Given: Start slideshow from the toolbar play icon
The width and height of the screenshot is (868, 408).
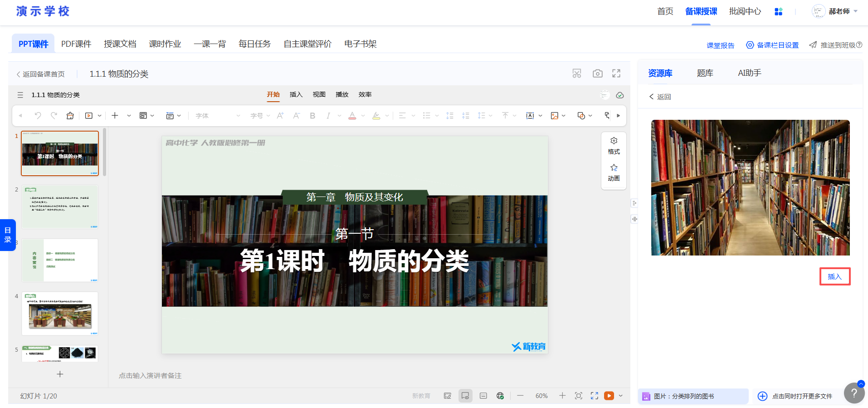Looking at the screenshot, I should 89,116.
